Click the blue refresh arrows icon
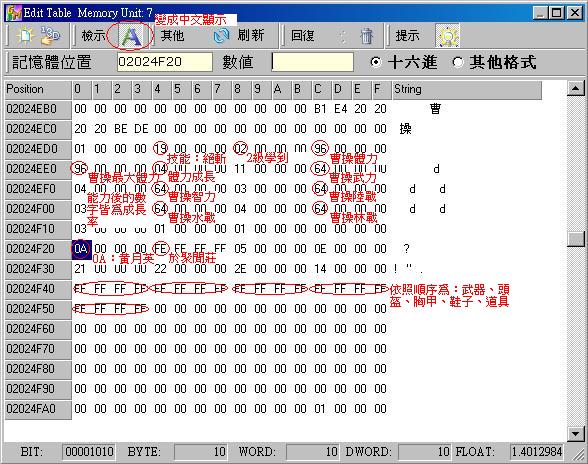The image size is (588, 464). click(221, 36)
